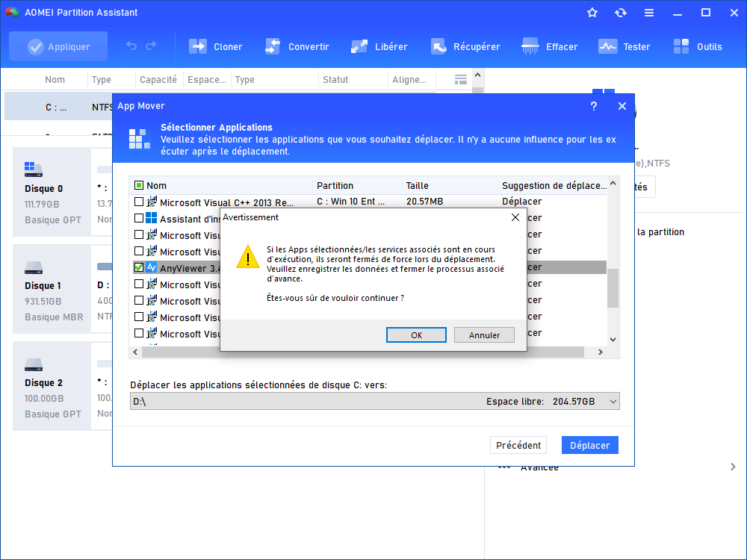
Task: Click Microsoft Visual C++ 2013 installer icon
Action: (x=152, y=202)
